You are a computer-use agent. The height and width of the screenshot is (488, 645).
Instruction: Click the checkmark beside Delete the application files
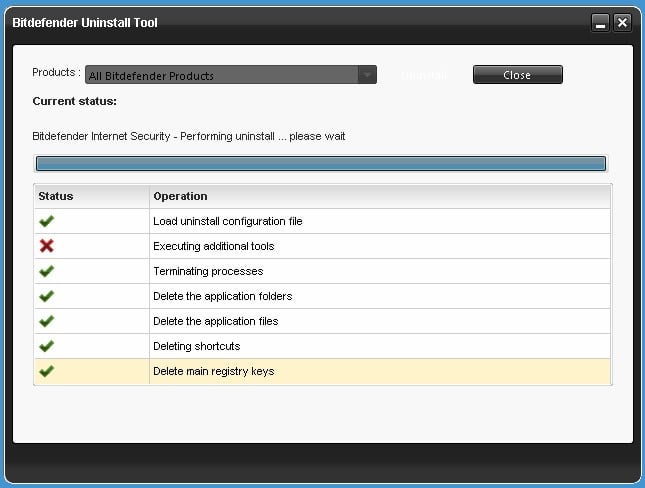click(46, 321)
